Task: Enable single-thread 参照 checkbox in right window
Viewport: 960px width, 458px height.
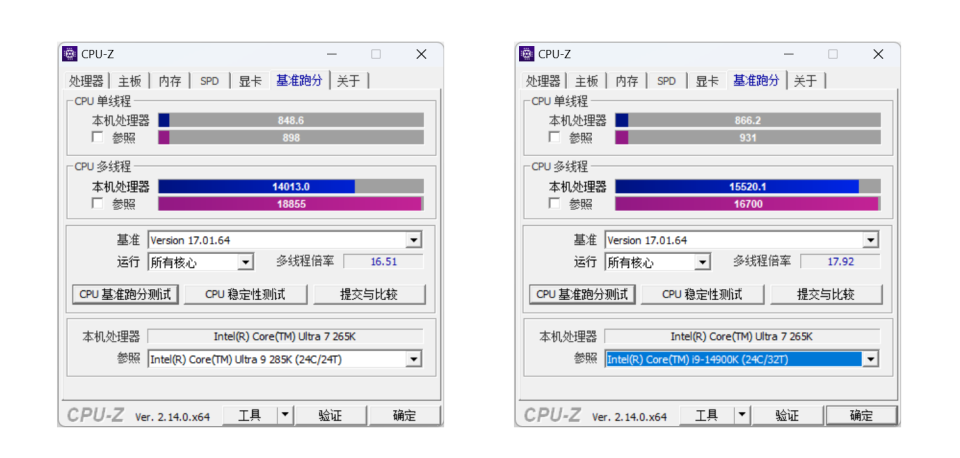Action: (x=554, y=137)
